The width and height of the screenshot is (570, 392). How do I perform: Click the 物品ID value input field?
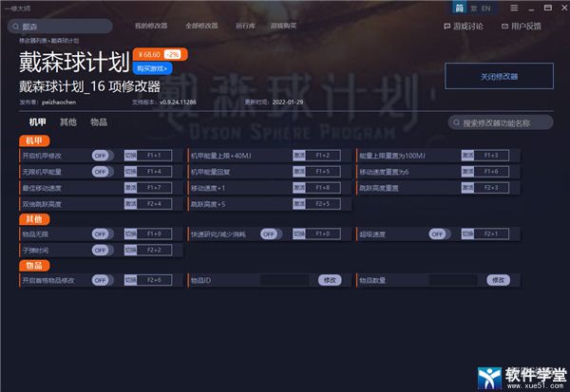284,280
